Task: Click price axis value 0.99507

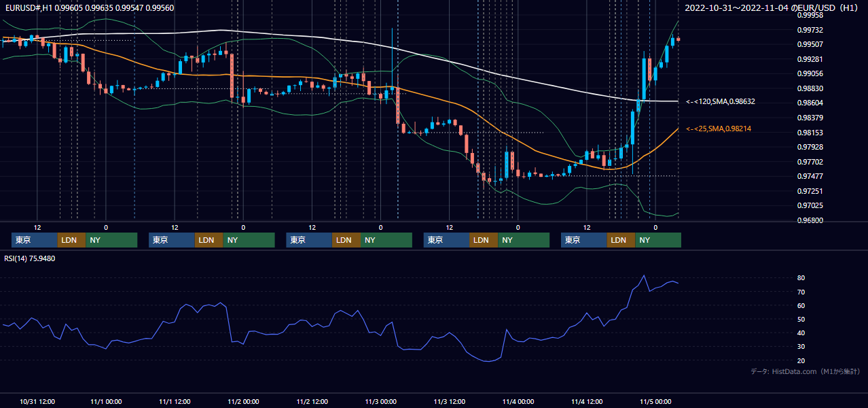Action: coord(810,44)
